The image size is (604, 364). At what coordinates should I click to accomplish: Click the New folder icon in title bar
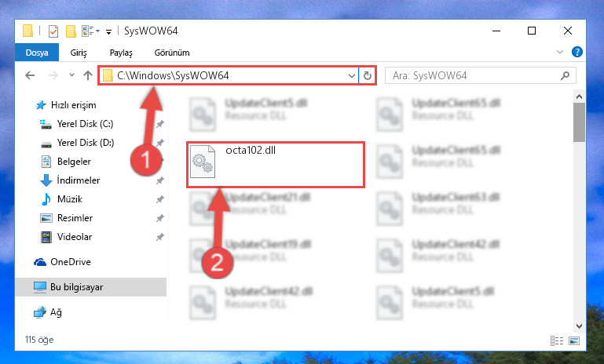[71, 31]
